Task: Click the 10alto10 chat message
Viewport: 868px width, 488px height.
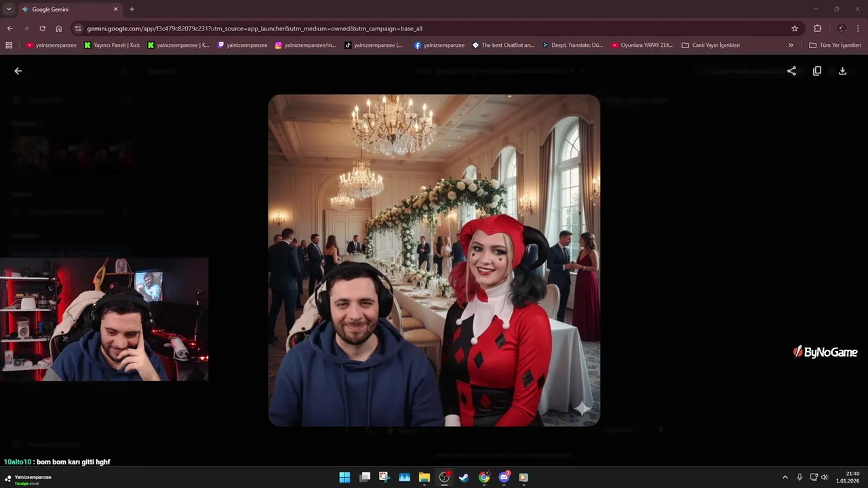Action: click(57, 462)
